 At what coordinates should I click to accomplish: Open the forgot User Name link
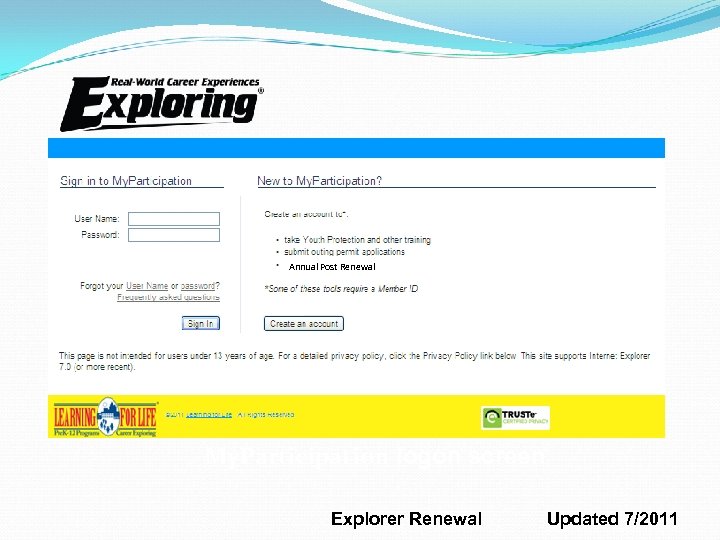pos(147,286)
